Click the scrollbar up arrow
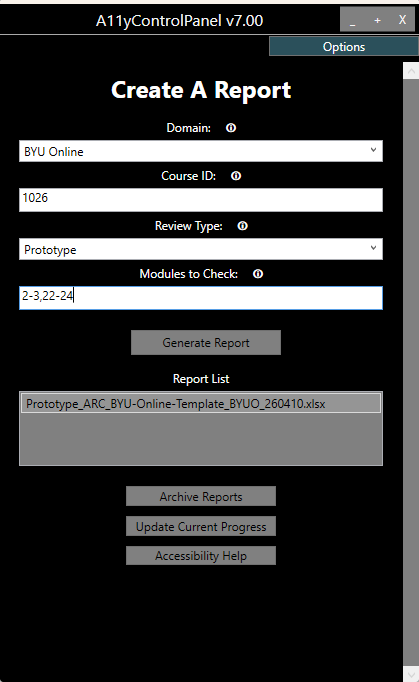 tap(411, 70)
